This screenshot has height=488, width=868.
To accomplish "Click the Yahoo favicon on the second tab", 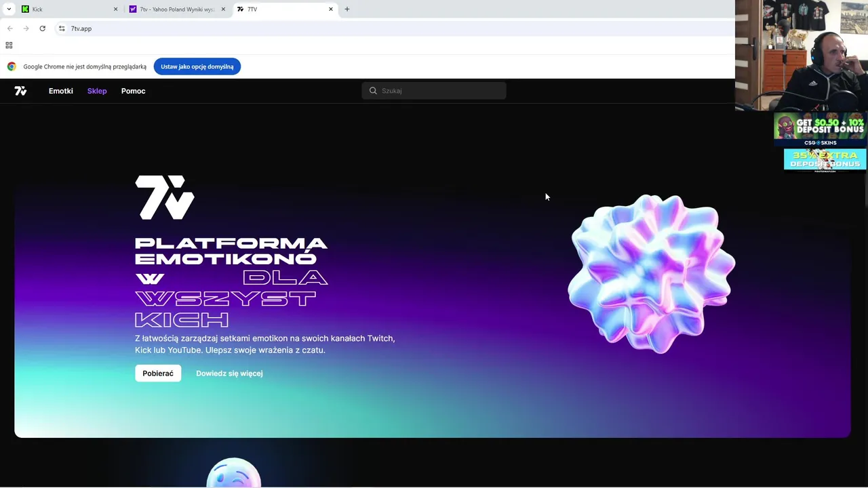I will pyautogui.click(x=133, y=9).
